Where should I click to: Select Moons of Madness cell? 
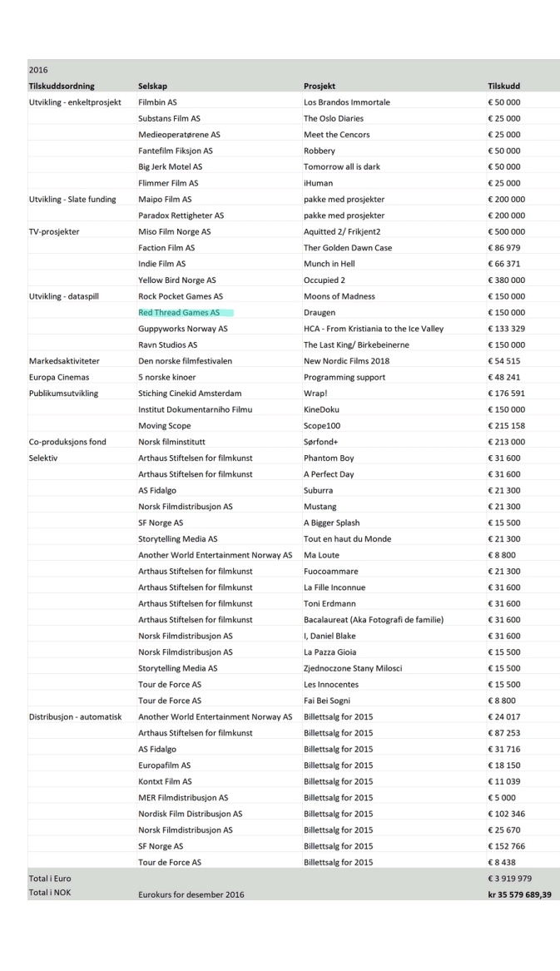(339, 296)
